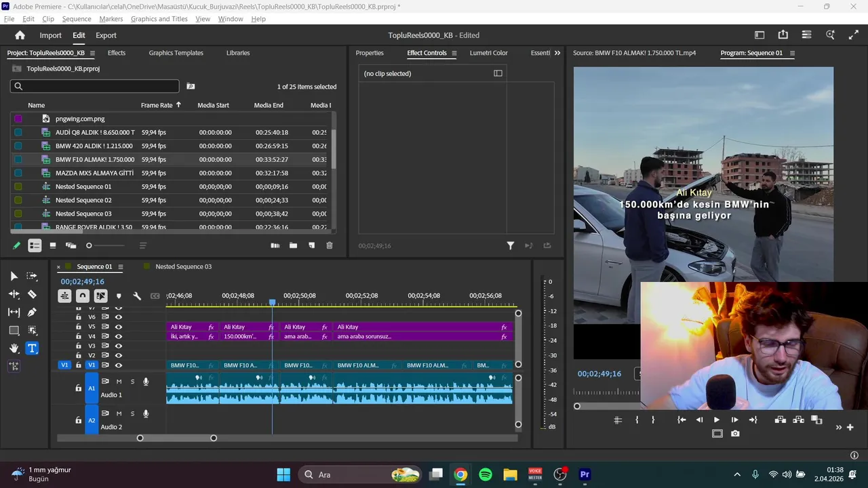Open the Home screen icon
The width and height of the screenshot is (868, 488).
pyautogui.click(x=20, y=35)
